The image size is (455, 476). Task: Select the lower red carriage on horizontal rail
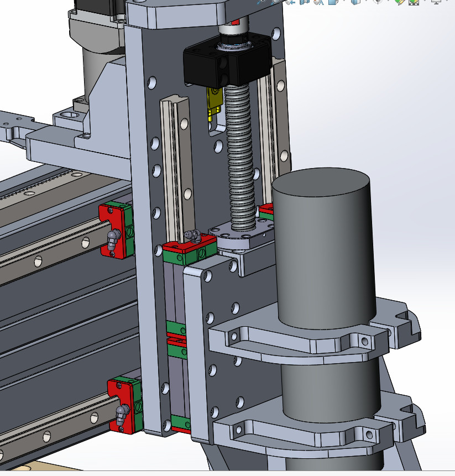[125, 405]
